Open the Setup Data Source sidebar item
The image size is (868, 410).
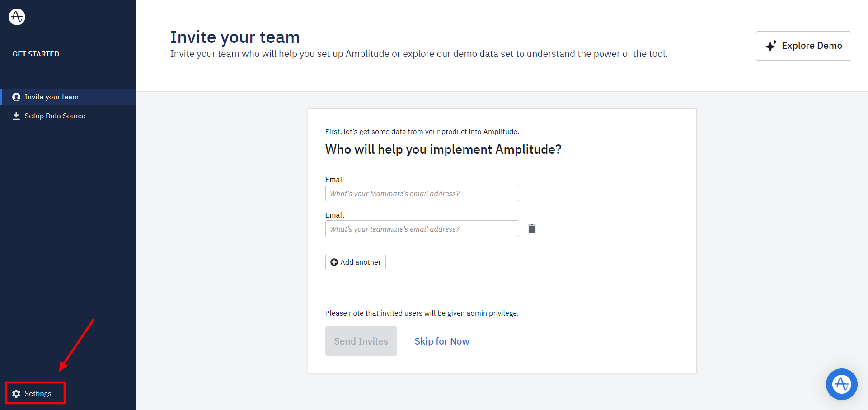(x=68, y=116)
